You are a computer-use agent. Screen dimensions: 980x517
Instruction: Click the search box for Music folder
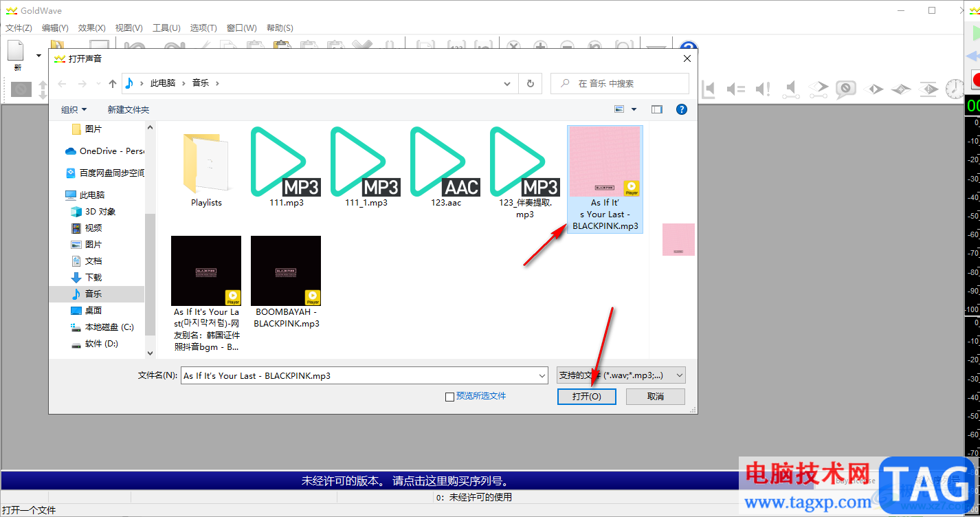[x=620, y=83]
